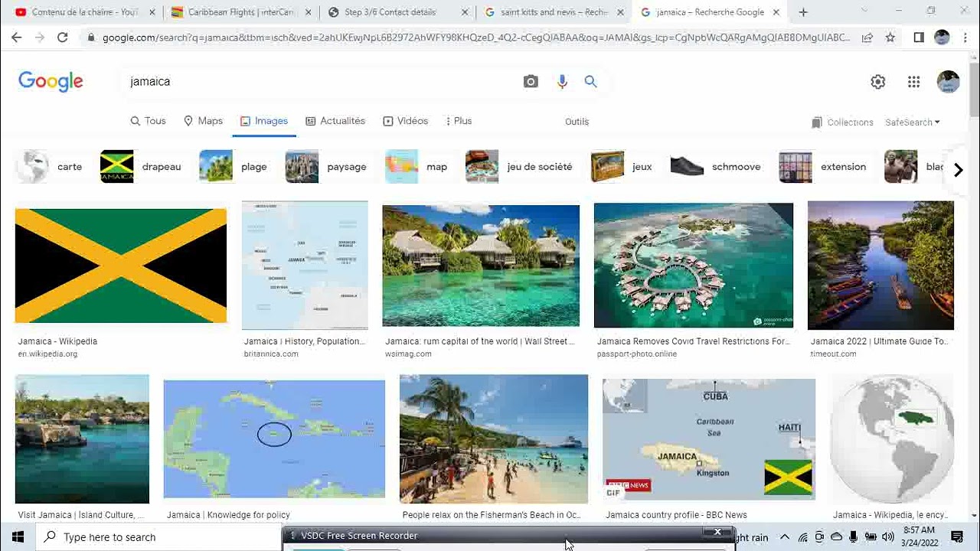Switch to the Maps tab

point(203,121)
